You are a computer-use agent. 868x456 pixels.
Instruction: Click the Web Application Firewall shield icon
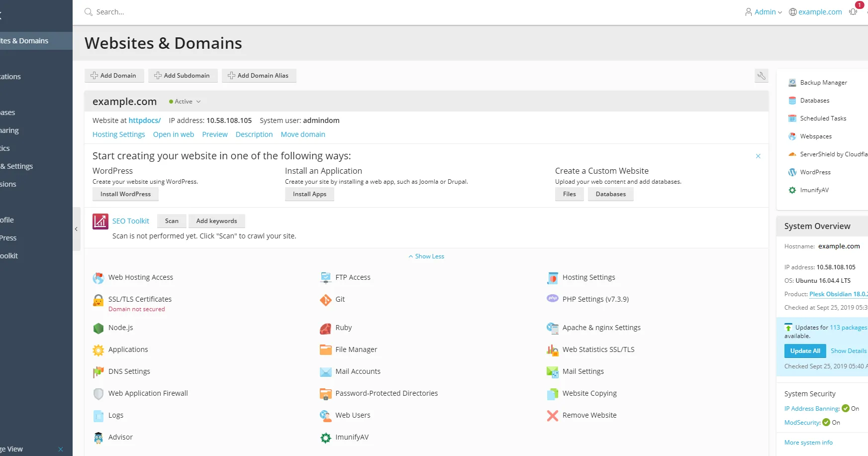click(98, 394)
